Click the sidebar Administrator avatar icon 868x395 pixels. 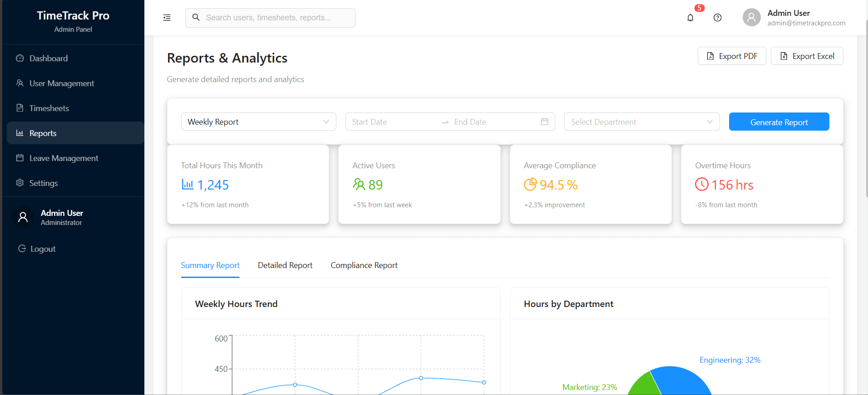coord(23,217)
